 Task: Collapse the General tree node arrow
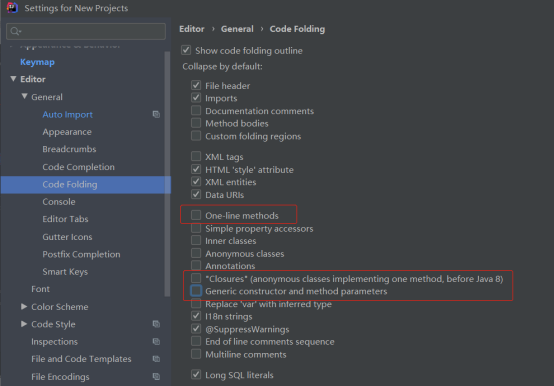coord(24,96)
